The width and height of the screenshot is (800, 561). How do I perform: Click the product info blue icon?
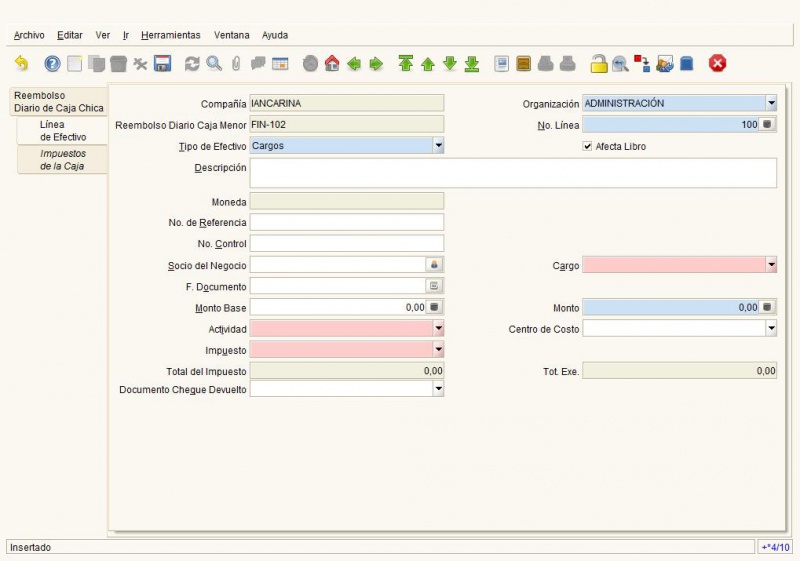687,64
